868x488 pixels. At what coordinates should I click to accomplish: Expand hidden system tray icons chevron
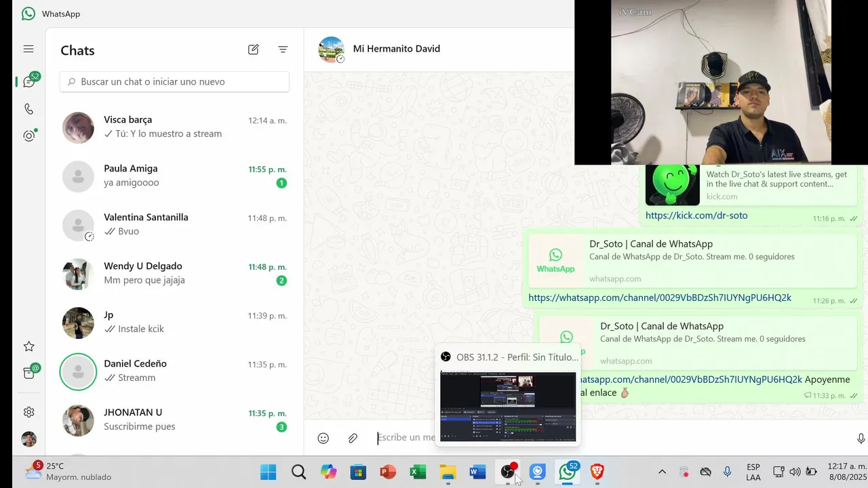click(662, 472)
